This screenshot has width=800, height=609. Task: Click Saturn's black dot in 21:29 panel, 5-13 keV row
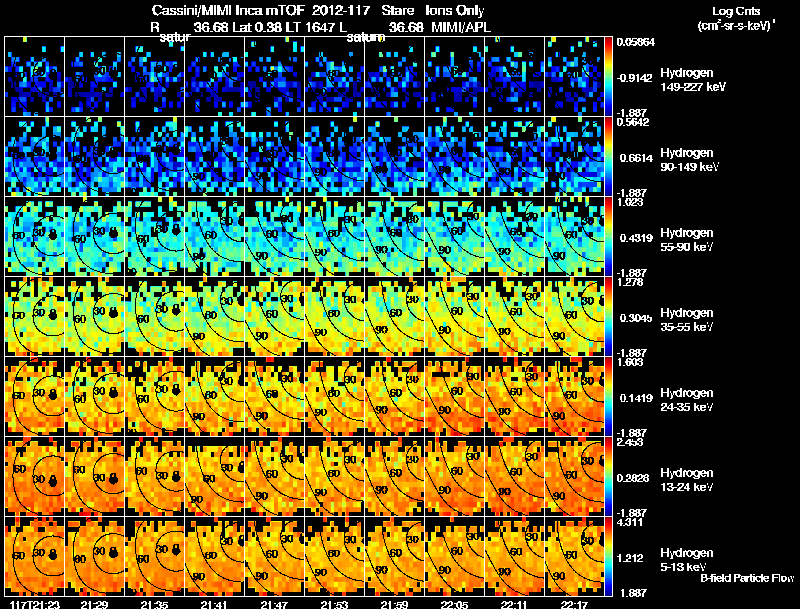click(113, 552)
